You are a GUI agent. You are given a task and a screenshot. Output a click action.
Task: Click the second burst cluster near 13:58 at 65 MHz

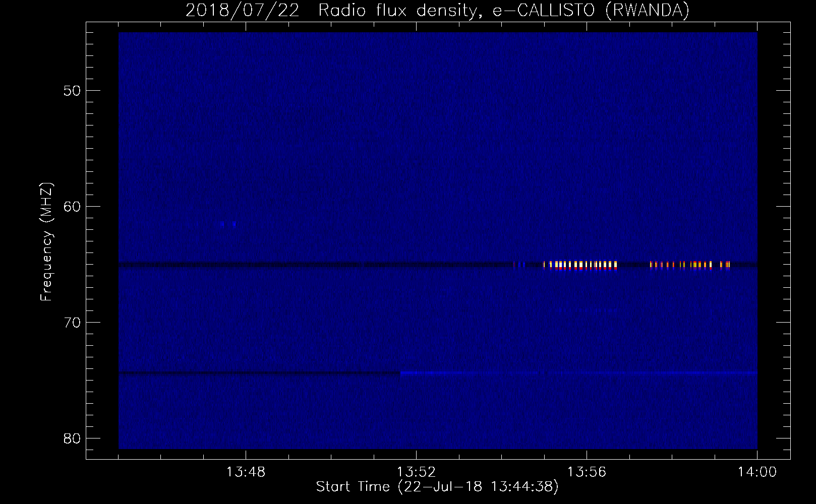pos(690,265)
